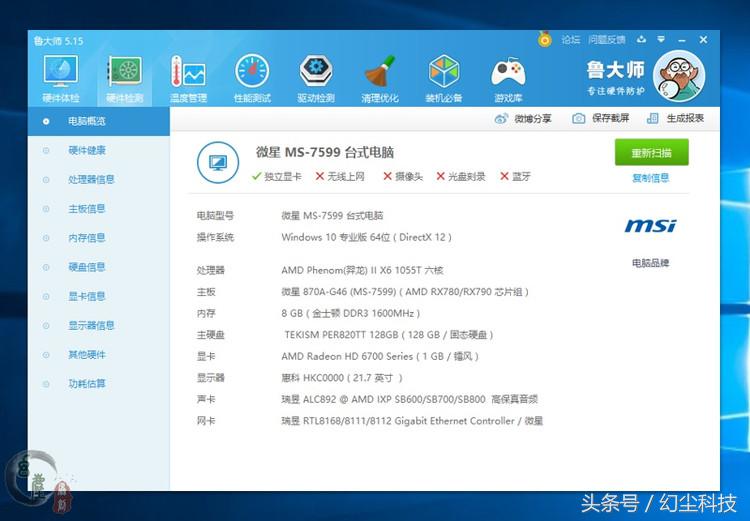This screenshot has height=521, width=750.
Task: Share via 微博分享
Action: tap(523, 118)
